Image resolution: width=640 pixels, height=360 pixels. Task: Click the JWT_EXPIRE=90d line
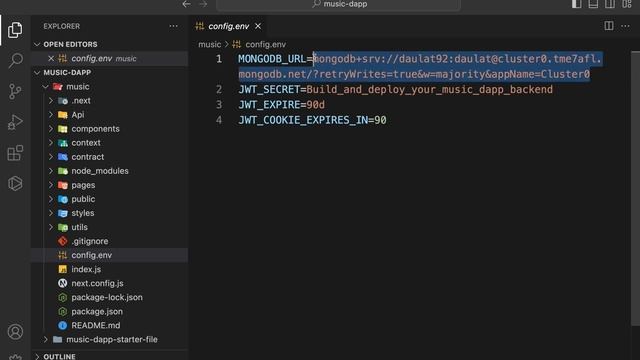282,104
